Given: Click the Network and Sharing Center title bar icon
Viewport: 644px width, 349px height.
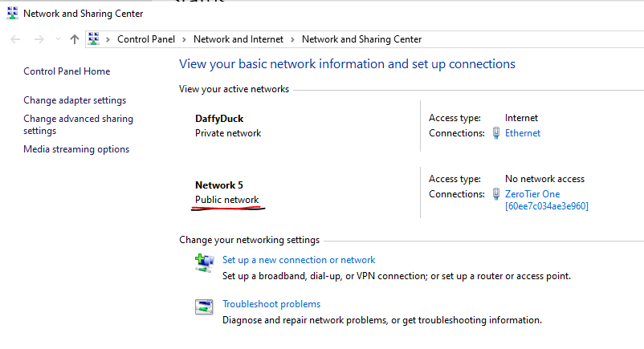Looking at the screenshot, I should [x=11, y=14].
